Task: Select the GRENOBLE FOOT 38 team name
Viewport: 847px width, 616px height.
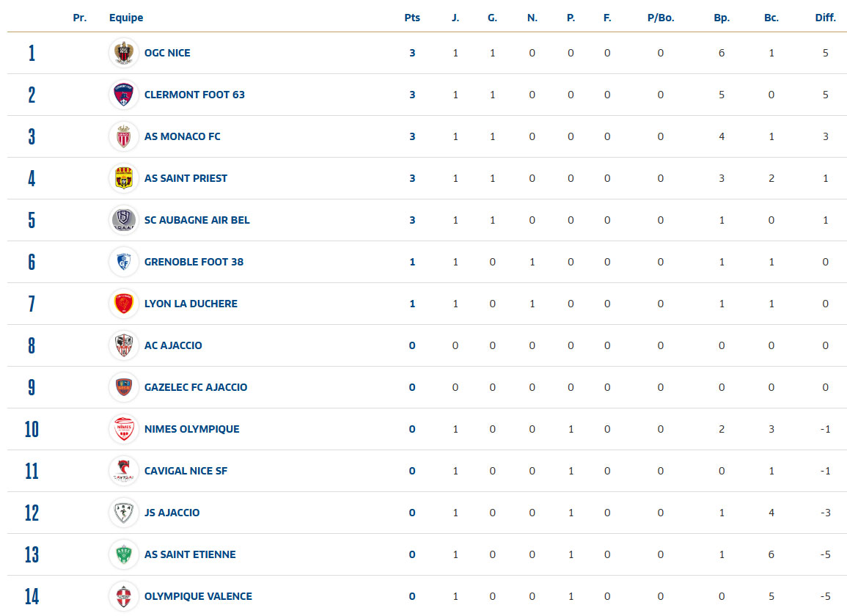Action: [x=194, y=262]
